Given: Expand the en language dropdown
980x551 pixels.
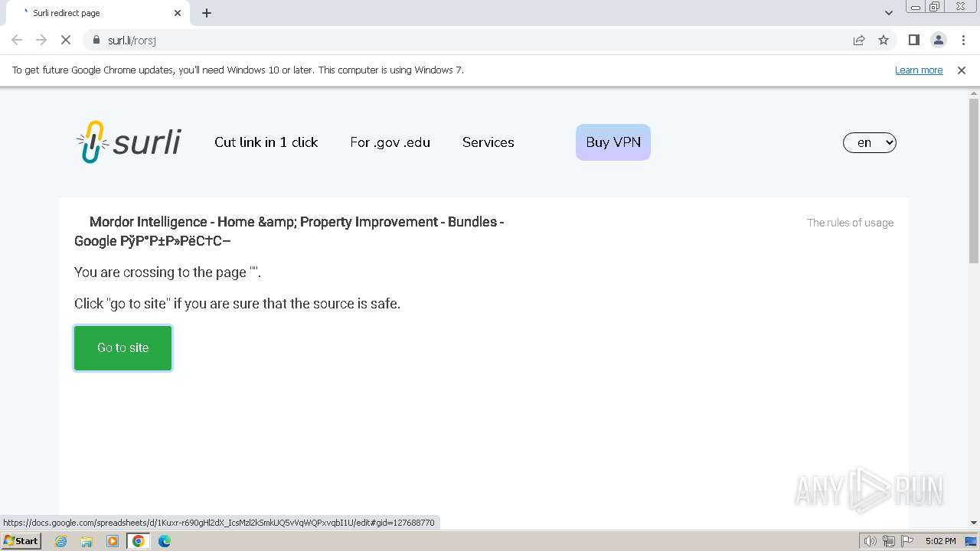Looking at the screenshot, I should click(870, 142).
